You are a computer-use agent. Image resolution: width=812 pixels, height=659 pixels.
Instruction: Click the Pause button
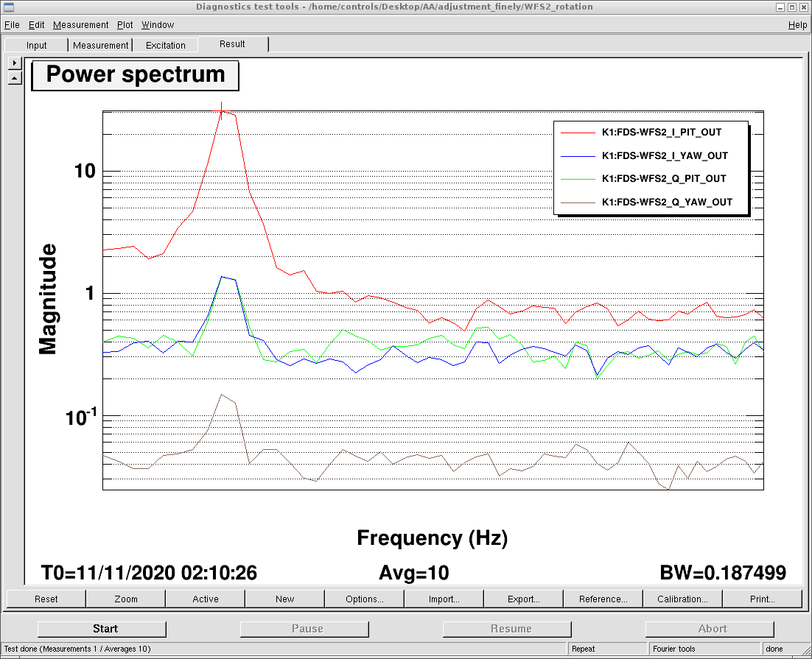coord(304,629)
